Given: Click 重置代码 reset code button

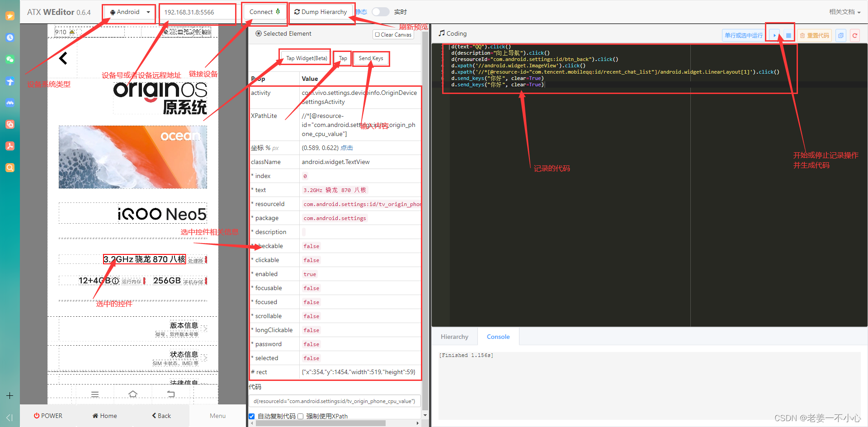Looking at the screenshot, I should [x=815, y=35].
